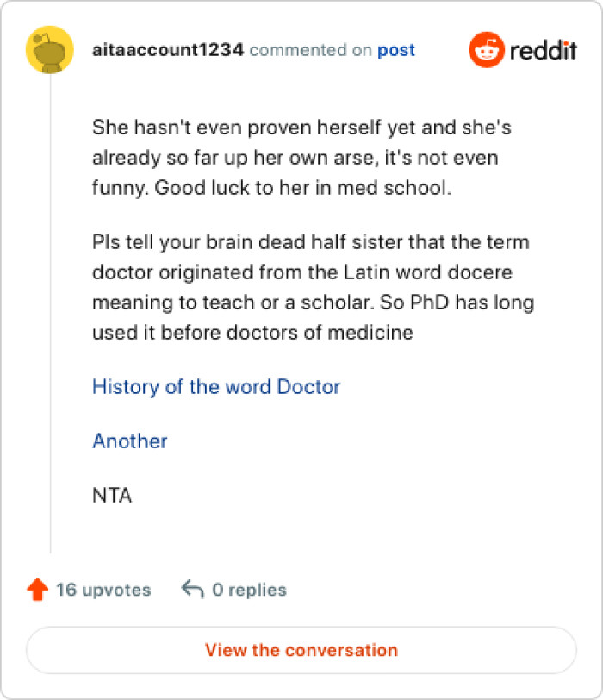Open the original 'post' link
Viewport: 603px width, 700px height.
tap(396, 50)
